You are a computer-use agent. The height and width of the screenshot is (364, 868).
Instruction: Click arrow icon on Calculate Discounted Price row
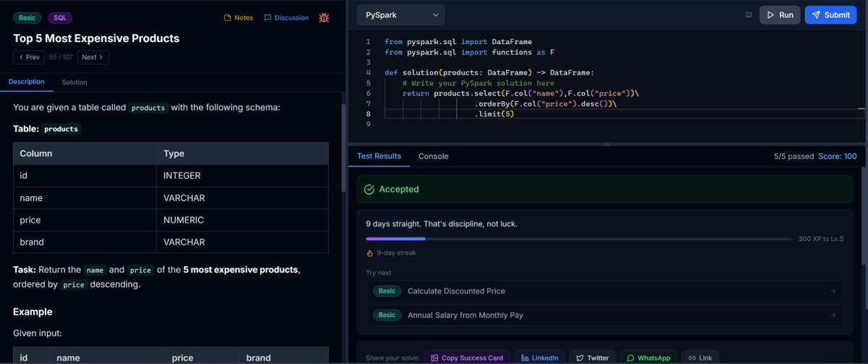[833, 291]
